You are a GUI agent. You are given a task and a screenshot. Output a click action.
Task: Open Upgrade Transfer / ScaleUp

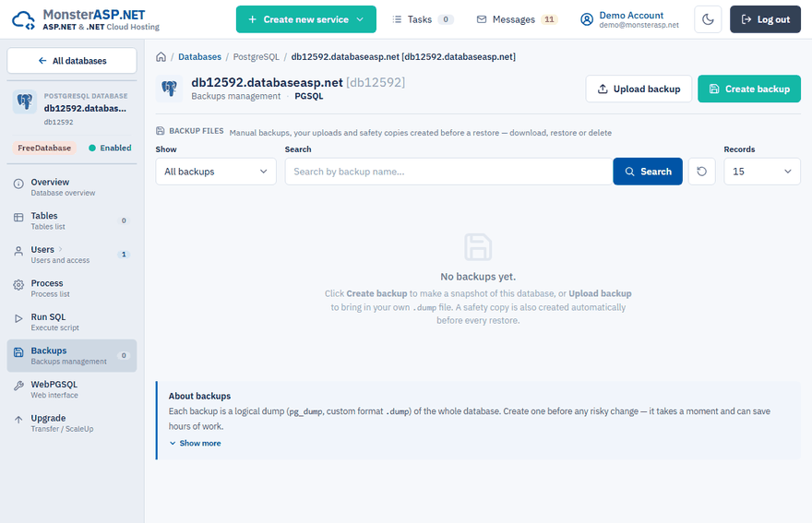pos(72,422)
